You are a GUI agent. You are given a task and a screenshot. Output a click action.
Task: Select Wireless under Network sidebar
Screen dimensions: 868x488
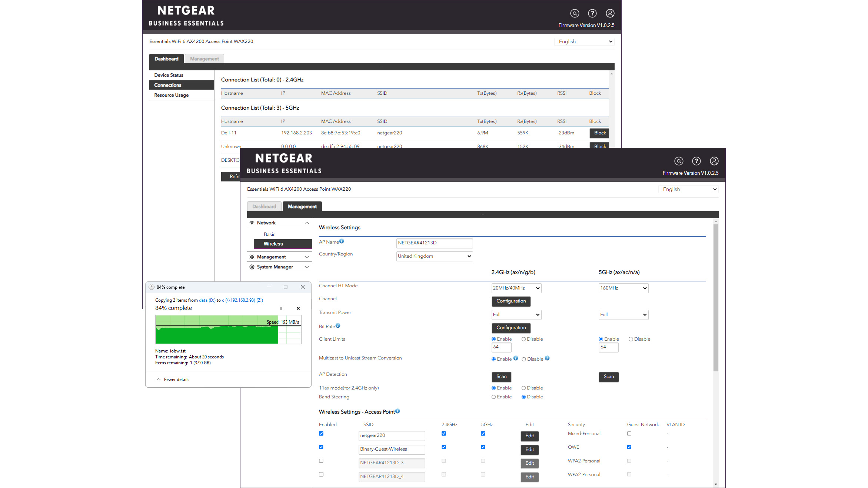point(283,244)
